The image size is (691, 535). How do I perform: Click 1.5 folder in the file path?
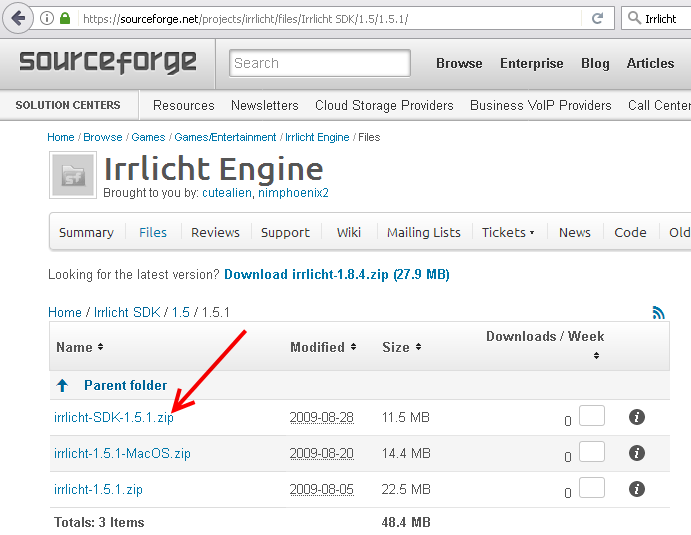[x=181, y=312]
